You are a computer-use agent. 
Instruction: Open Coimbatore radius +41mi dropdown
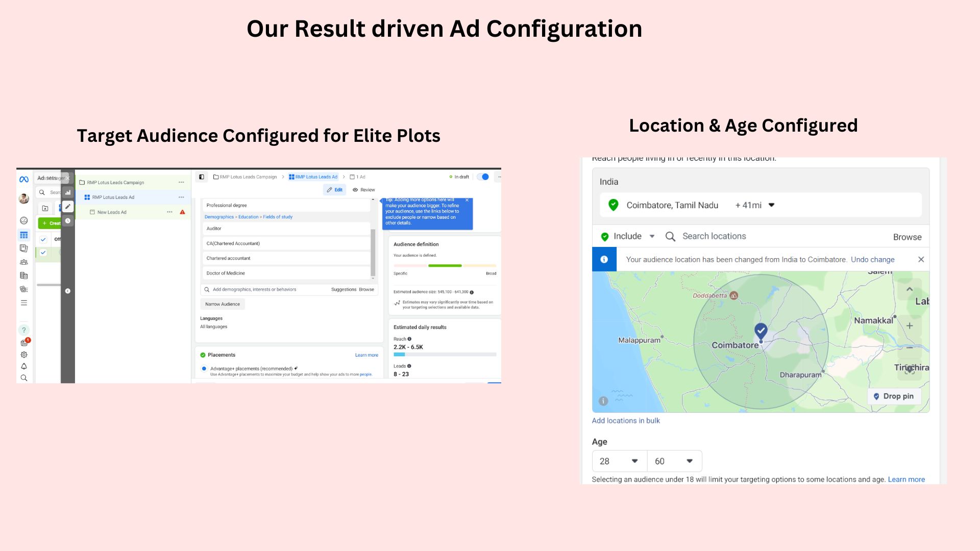pos(755,205)
